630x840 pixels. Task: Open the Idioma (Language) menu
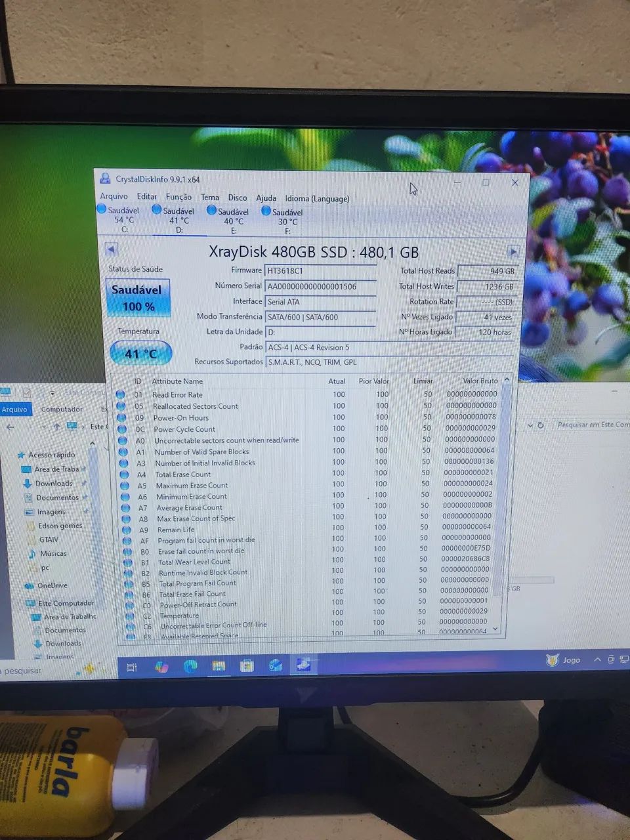(317, 198)
